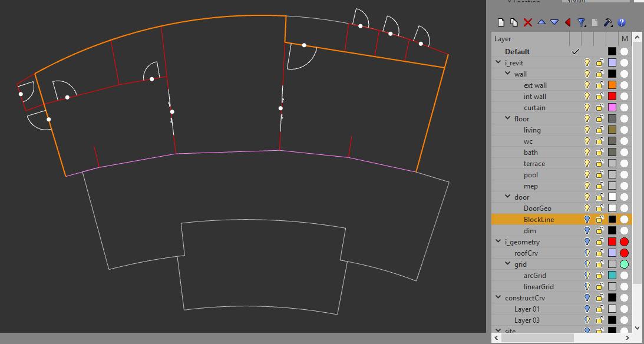Click lock icon for the DoorGeo layer
644x344 pixels.
(x=600, y=209)
